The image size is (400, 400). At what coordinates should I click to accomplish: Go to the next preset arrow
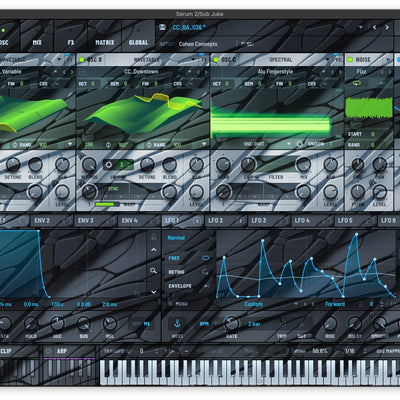pyautogui.click(x=387, y=27)
